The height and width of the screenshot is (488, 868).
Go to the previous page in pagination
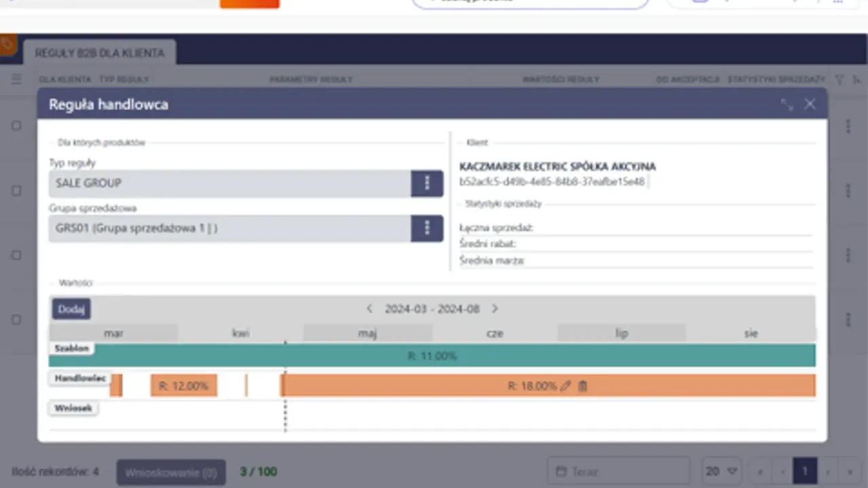coord(782,471)
